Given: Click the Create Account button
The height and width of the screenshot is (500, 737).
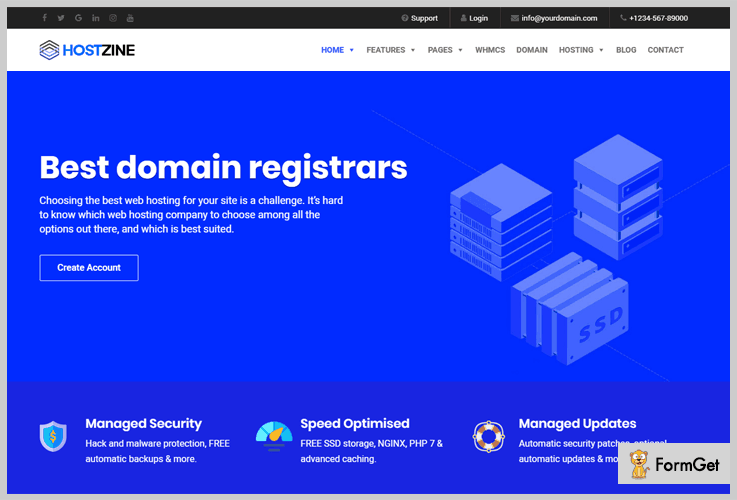Looking at the screenshot, I should click(x=89, y=268).
